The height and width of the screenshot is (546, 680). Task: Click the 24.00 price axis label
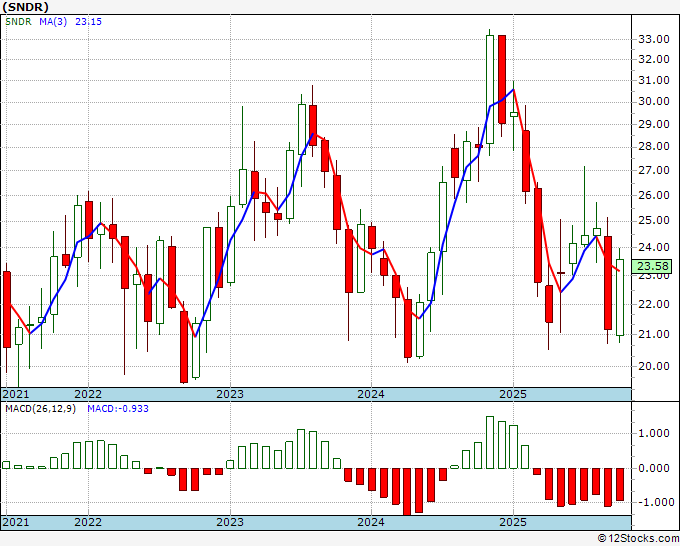pyautogui.click(x=654, y=247)
